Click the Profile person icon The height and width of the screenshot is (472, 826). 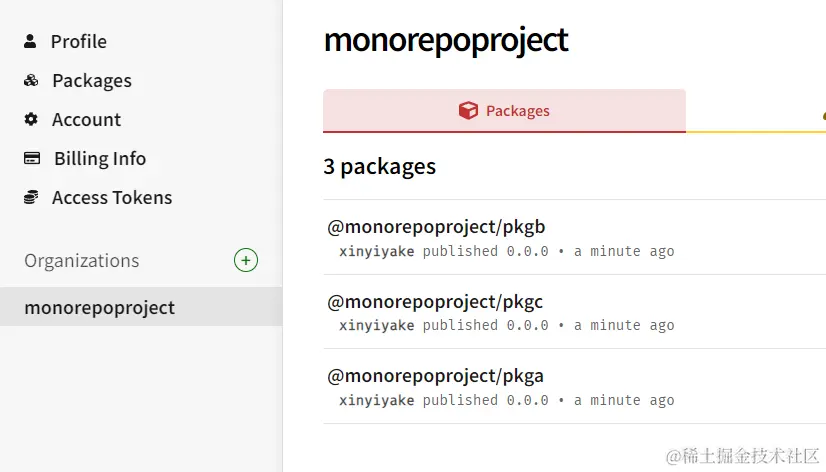click(x=30, y=41)
